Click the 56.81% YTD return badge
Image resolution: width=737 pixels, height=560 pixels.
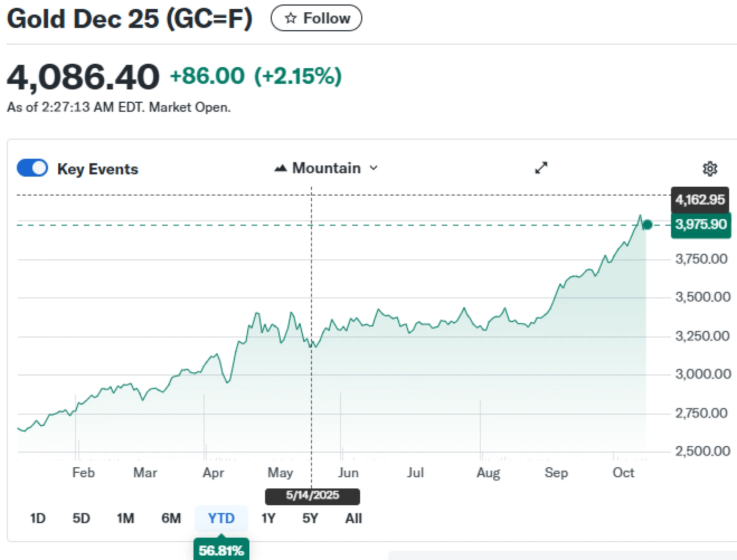tap(221, 550)
